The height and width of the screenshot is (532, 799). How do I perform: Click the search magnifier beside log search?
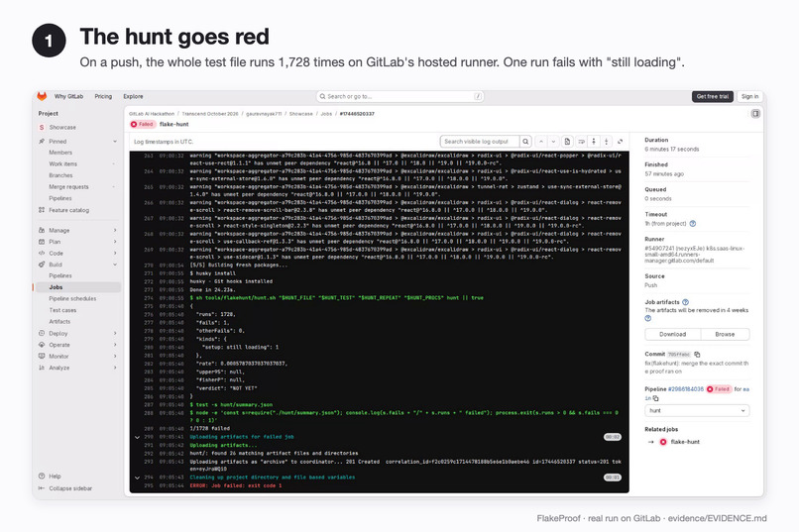coord(525,142)
